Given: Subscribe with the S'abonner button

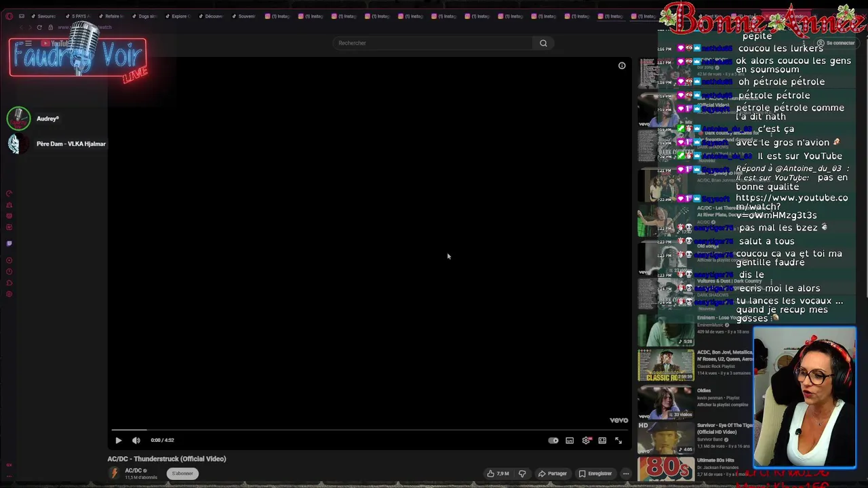Looking at the screenshot, I should pos(182,473).
